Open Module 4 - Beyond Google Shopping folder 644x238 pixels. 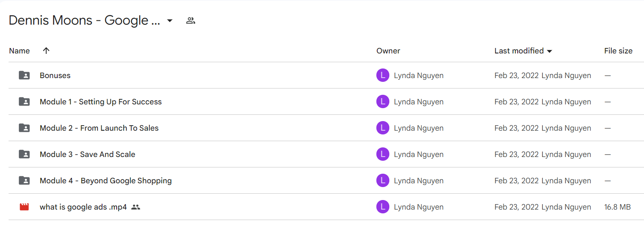point(106,181)
